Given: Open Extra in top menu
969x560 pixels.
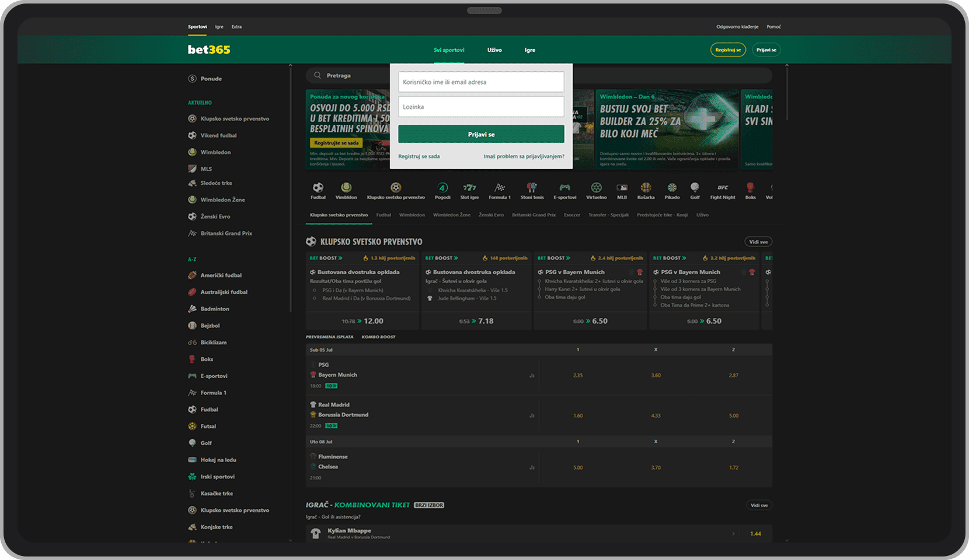Looking at the screenshot, I should tap(236, 27).
